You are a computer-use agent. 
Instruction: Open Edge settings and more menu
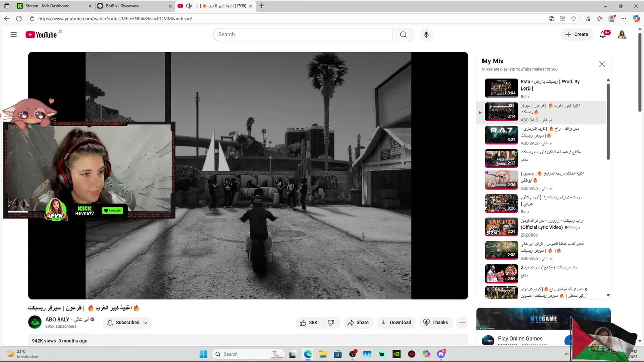(624, 19)
